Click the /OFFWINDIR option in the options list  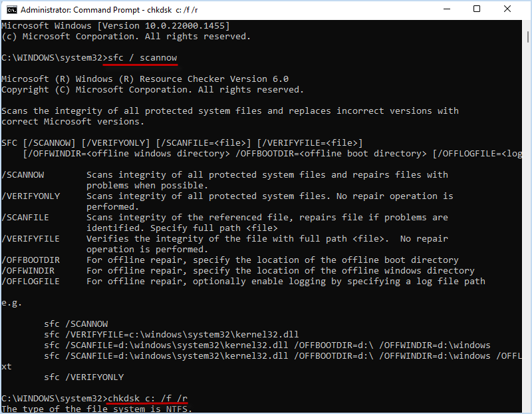coord(28,271)
